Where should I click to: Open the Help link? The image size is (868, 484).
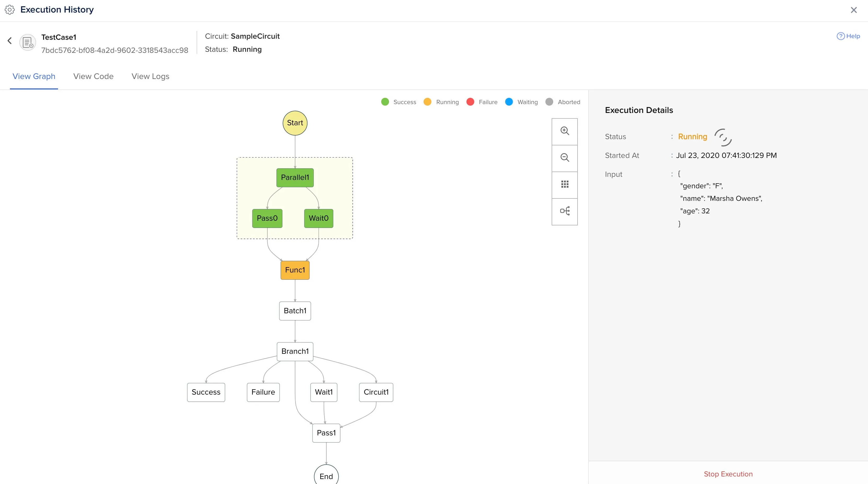tap(848, 36)
